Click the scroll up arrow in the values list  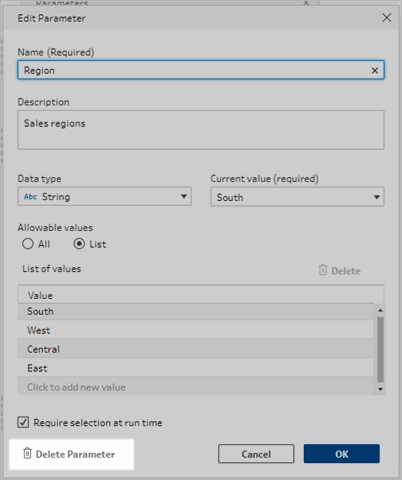380,310
